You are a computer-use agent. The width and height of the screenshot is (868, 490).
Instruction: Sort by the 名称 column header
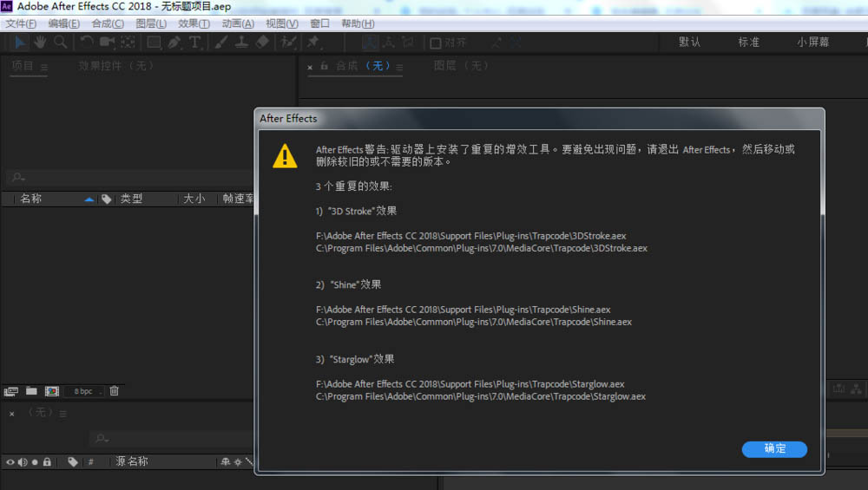[x=31, y=199]
